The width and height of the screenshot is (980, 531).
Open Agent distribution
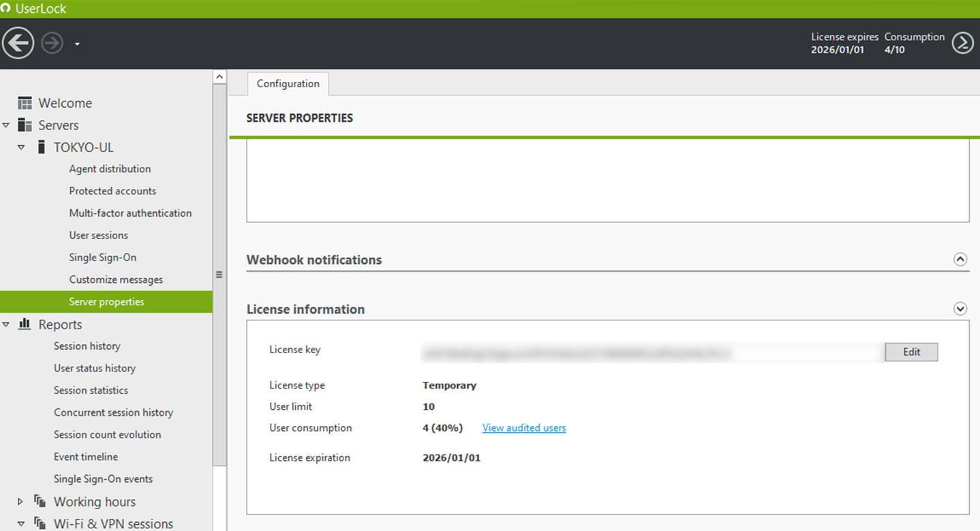[x=110, y=169]
